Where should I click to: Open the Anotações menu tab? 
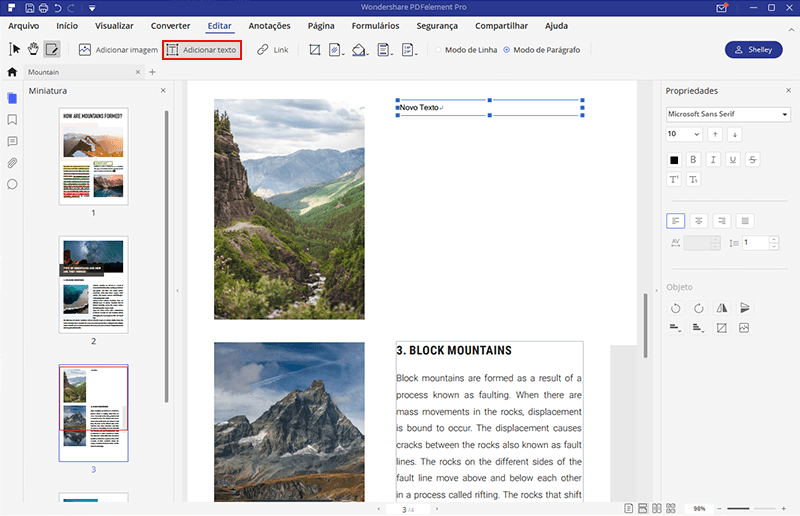269,24
